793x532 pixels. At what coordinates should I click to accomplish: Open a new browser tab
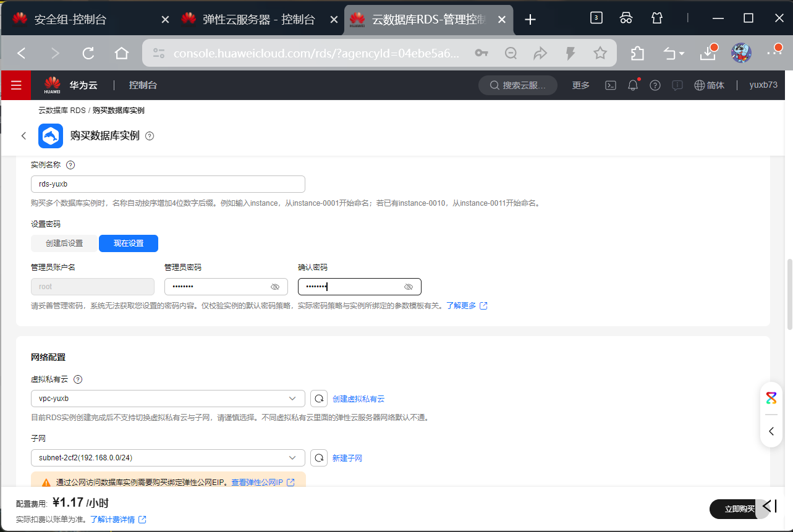coord(530,20)
